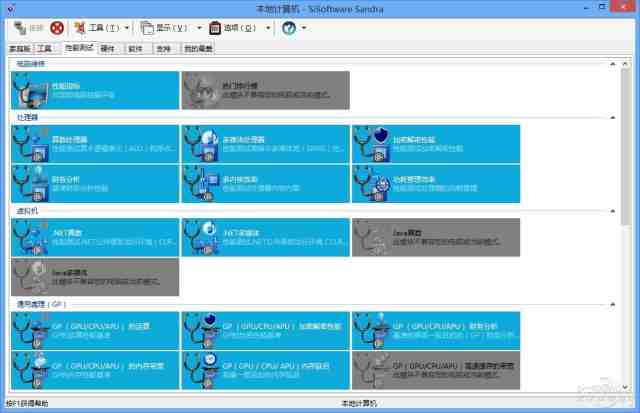This screenshot has width=640, height=413.
Task: Click the red stop icon in toolbar
Action: (57, 28)
